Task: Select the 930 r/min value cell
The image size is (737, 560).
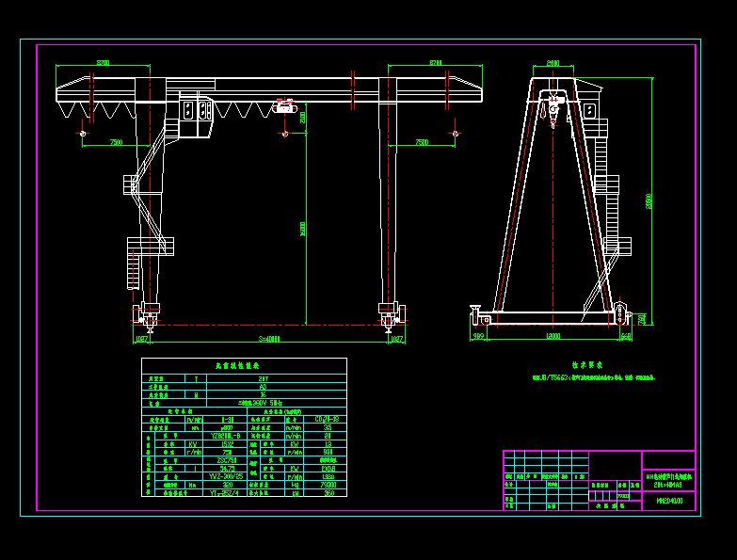Action: (328, 452)
